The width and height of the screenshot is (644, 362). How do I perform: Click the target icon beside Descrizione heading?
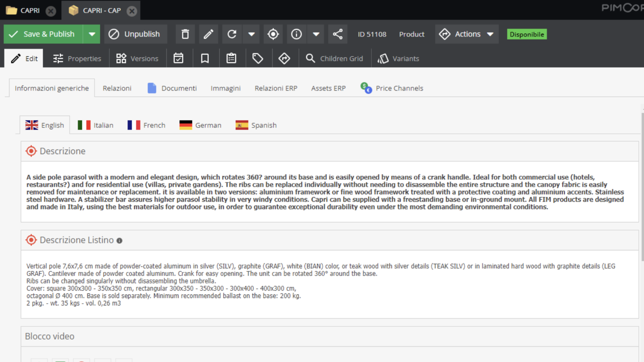pos(31,151)
